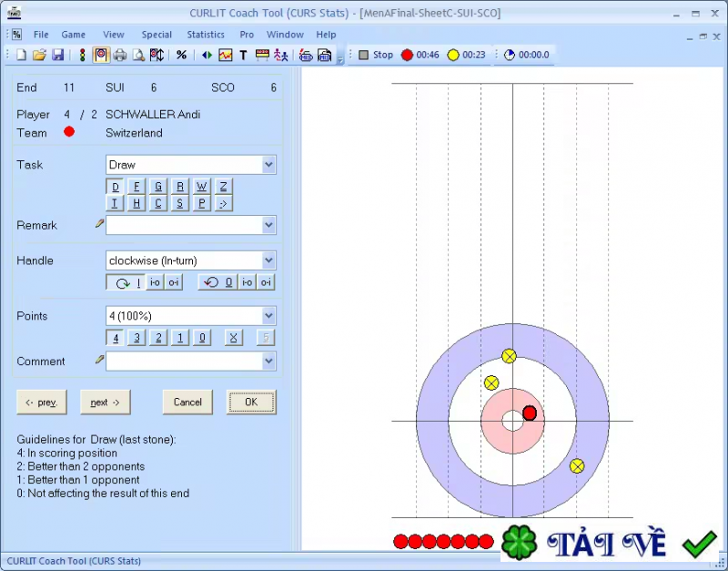Click the Save disk icon in toolbar
This screenshot has height=571, width=728.
(58, 55)
